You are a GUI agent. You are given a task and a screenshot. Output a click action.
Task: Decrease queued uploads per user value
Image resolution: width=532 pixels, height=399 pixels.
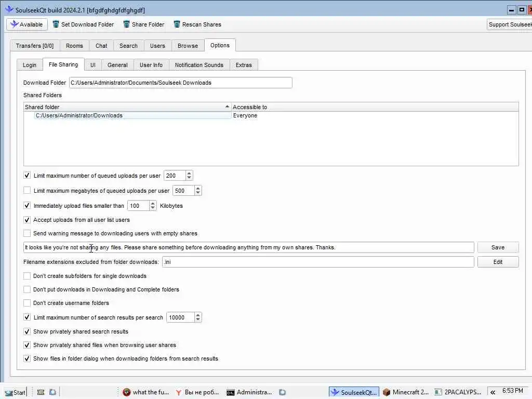click(x=189, y=178)
